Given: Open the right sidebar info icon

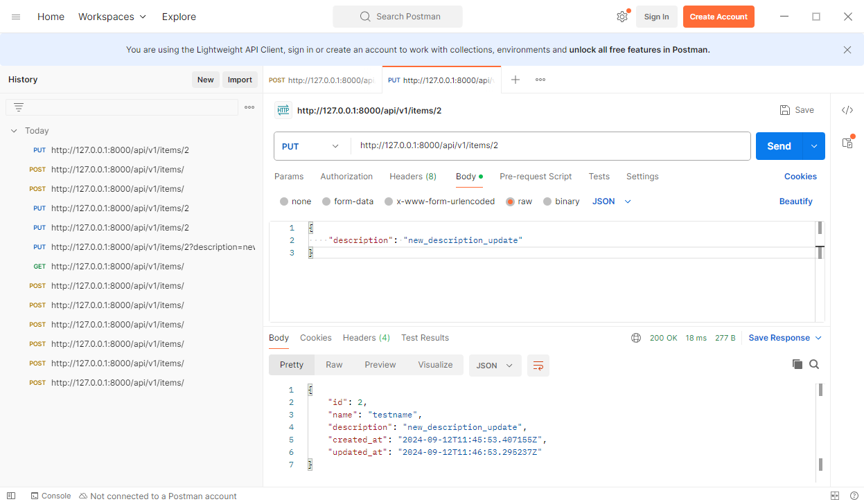Looking at the screenshot, I should click(x=847, y=143).
